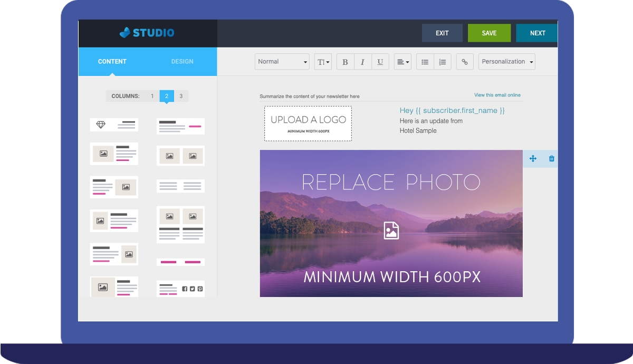Apply italic formatting
Image resolution: width=633 pixels, height=364 pixels.
pyautogui.click(x=362, y=62)
